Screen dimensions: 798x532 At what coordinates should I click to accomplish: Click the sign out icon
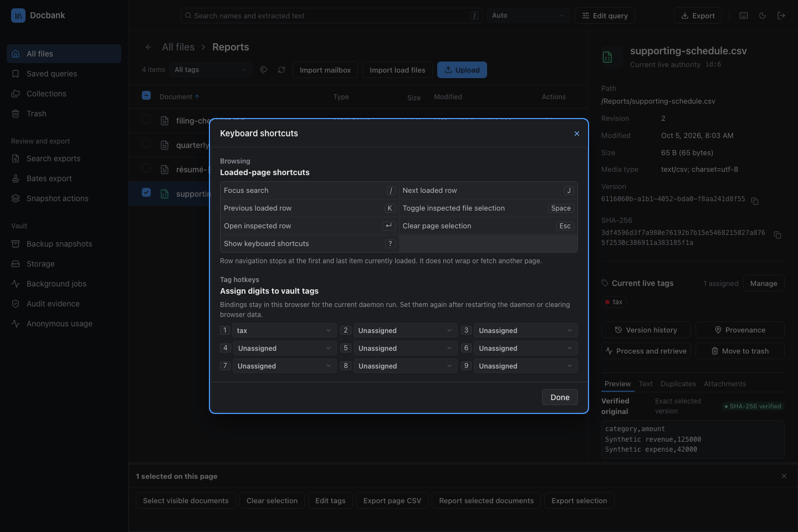(781, 16)
